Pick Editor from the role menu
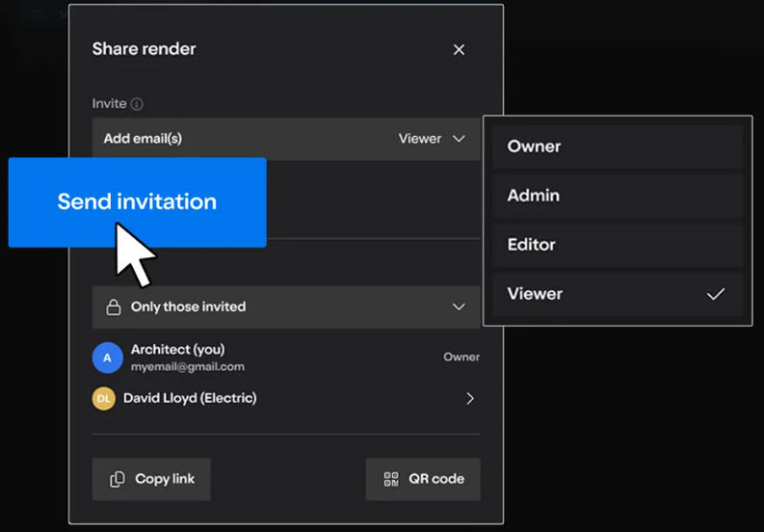 tap(617, 245)
